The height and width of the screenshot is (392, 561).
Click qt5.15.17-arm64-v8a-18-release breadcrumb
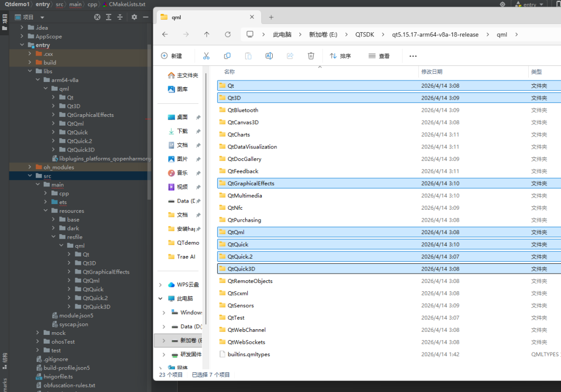[435, 34]
